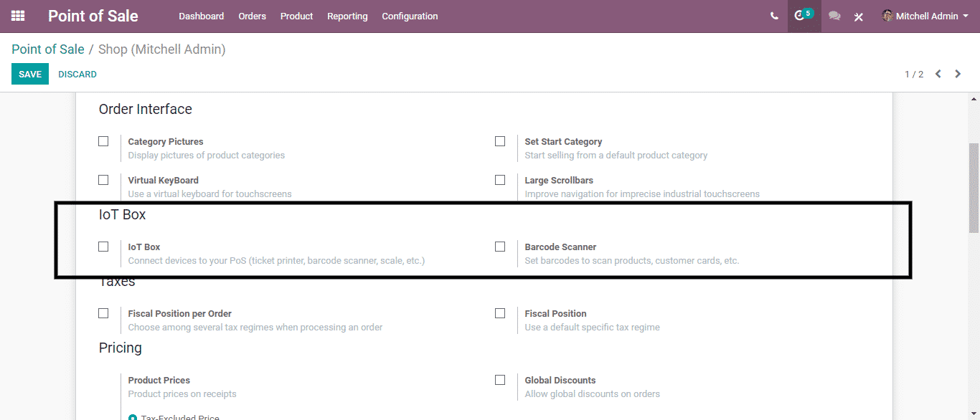This screenshot has height=420, width=980.
Task: Open the activities clock icon
Action: pyautogui.click(x=800, y=16)
